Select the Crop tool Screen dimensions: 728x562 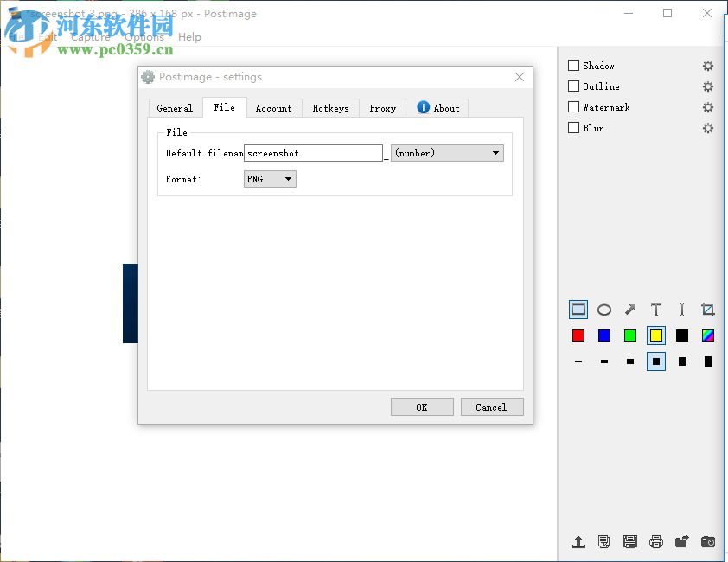pos(707,310)
